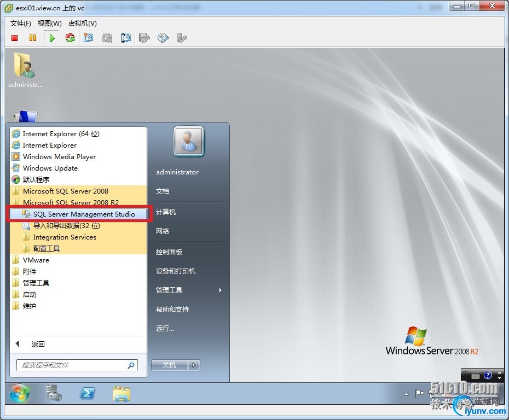Launch Internet Explorer (64 位) from Start menu
Image resolution: width=509 pixels, height=420 pixels.
pos(78,133)
